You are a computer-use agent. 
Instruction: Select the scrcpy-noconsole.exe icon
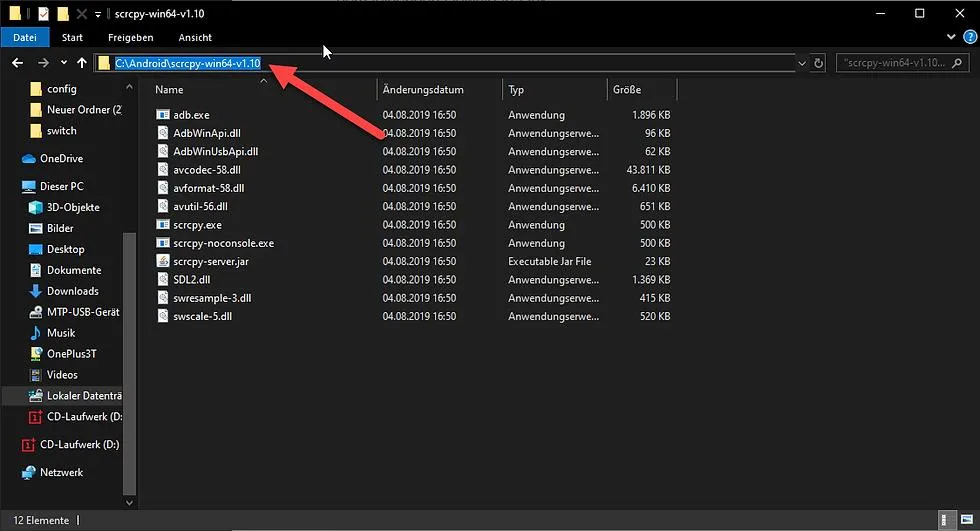point(162,243)
